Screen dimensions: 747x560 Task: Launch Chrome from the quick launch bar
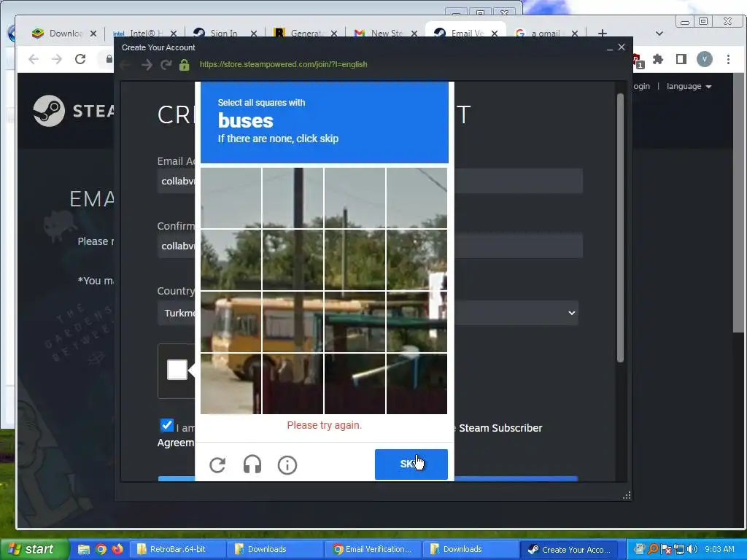coord(101,550)
